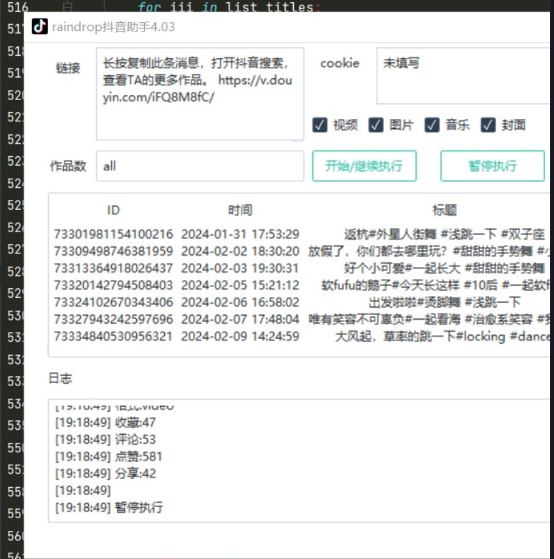Click title starting with 放假了，你们都去哪里玩
The width and height of the screenshot is (554, 559).
pos(428,251)
